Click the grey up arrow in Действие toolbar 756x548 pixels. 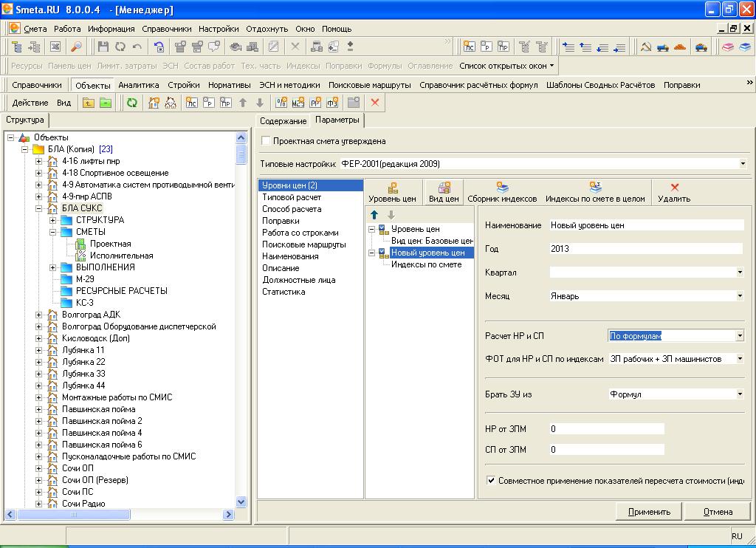(x=243, y=102)
